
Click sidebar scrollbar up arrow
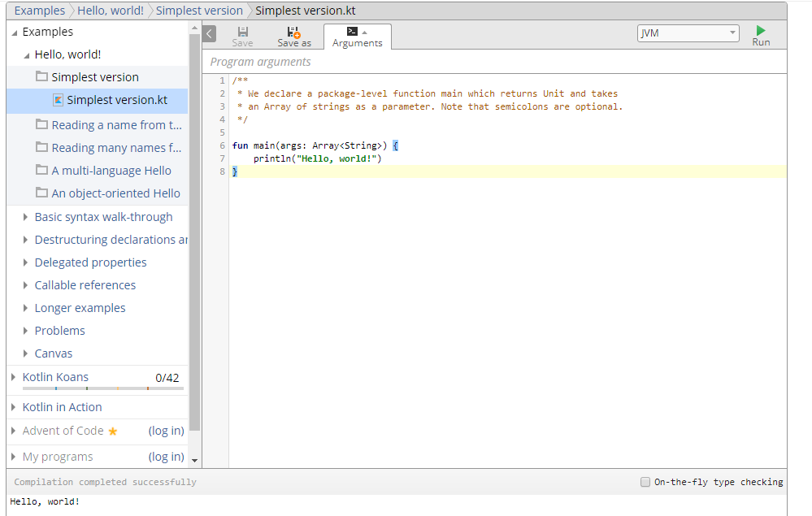(195, 28)
